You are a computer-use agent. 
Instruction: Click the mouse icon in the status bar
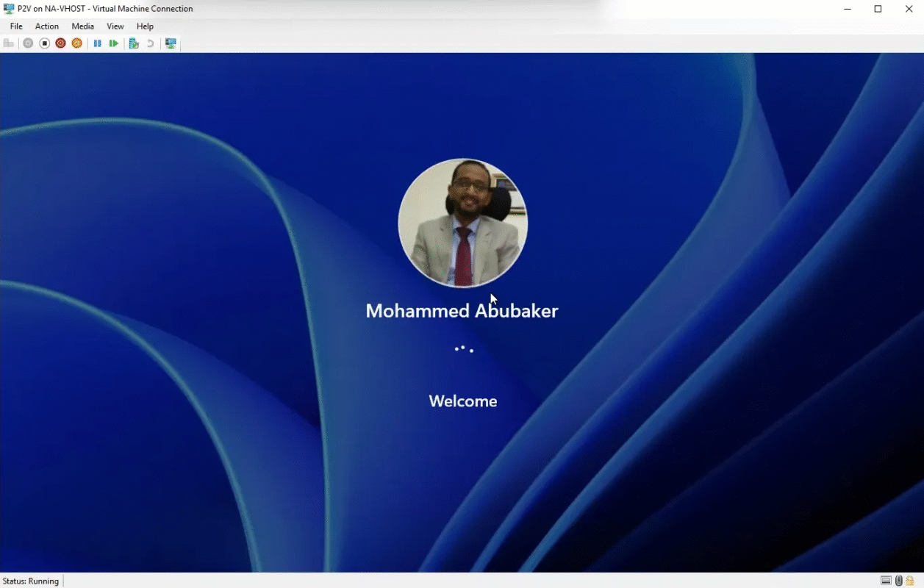pos(898,581)
